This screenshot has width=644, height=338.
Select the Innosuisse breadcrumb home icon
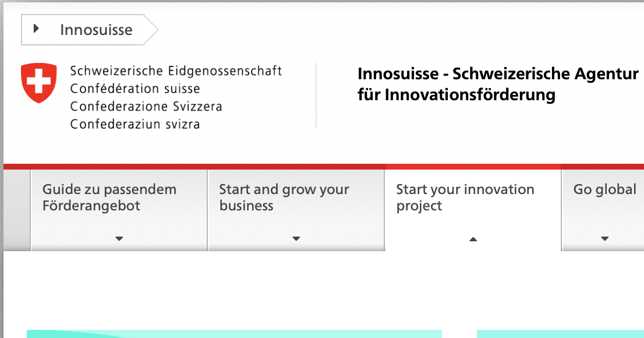click(37, 28)
